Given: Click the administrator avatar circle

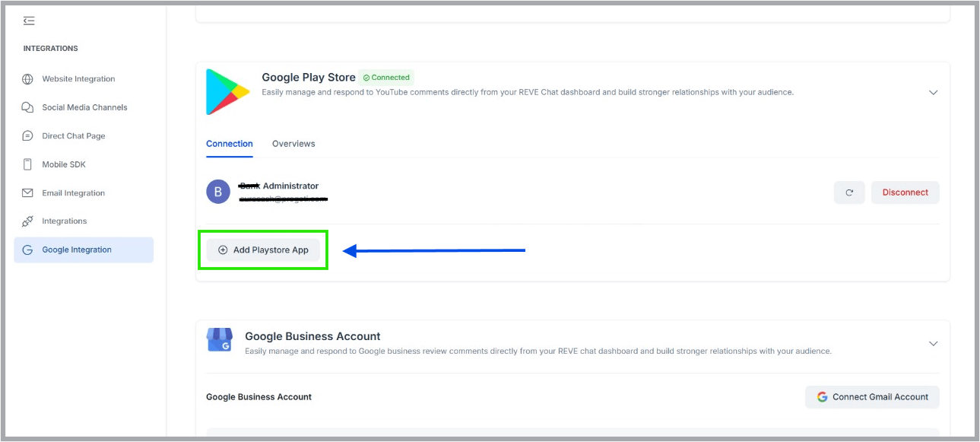Looking at the screenshot, I should 218,192.
